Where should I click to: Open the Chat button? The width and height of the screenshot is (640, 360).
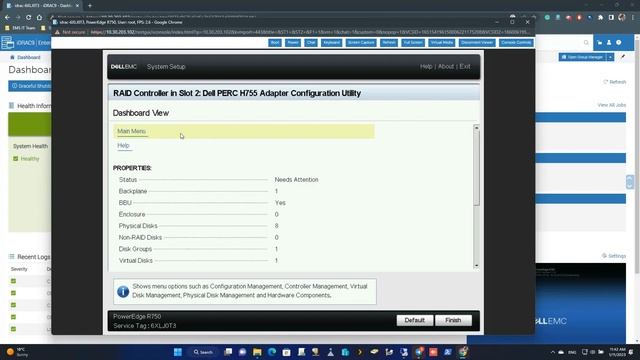click(x=311, y=42)
